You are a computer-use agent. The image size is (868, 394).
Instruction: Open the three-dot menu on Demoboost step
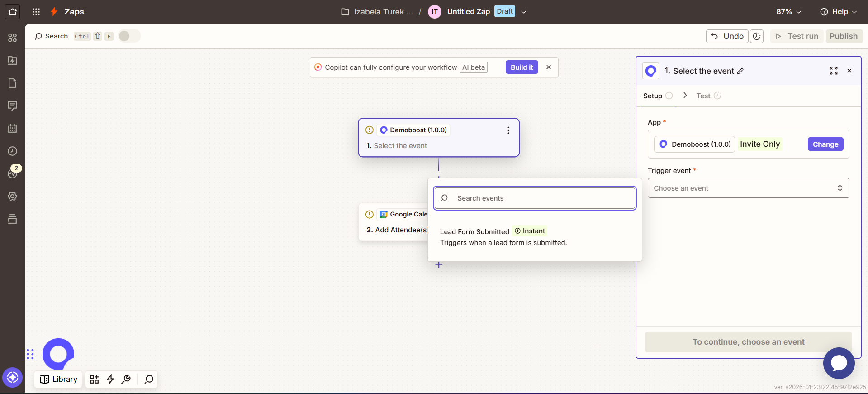(508, 130)
